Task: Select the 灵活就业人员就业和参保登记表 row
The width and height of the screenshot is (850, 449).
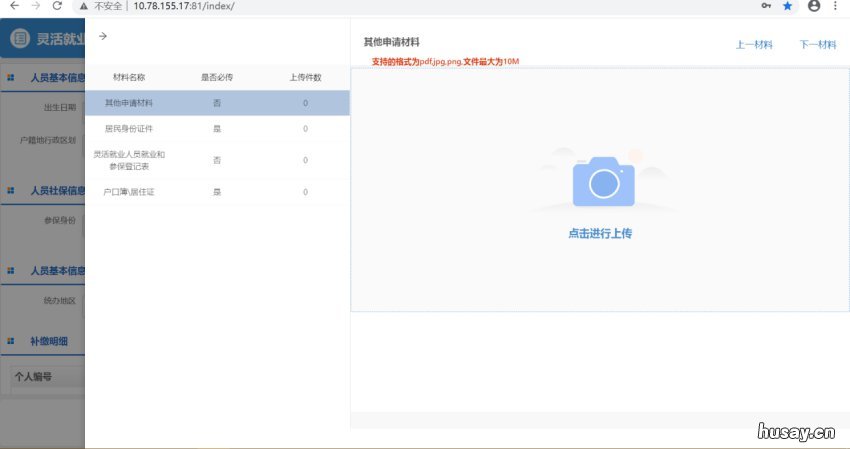Action: pyautogui.click(x=217, y=160)
